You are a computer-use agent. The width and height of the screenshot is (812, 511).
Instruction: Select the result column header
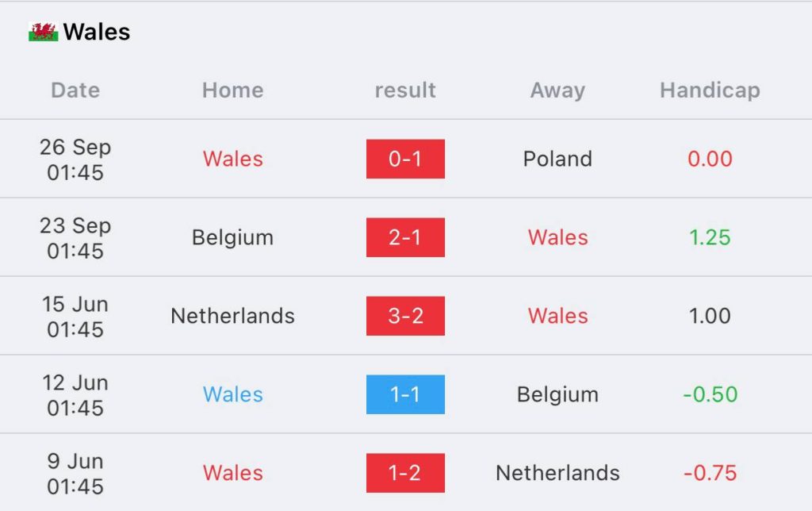pyautogui.click(x=405, y=90)
